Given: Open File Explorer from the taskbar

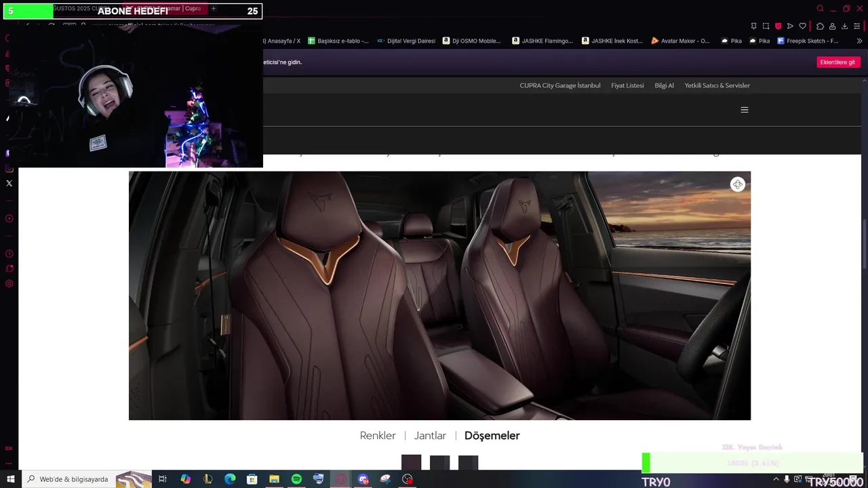Looking at the screenshot, I should [274, 479].
